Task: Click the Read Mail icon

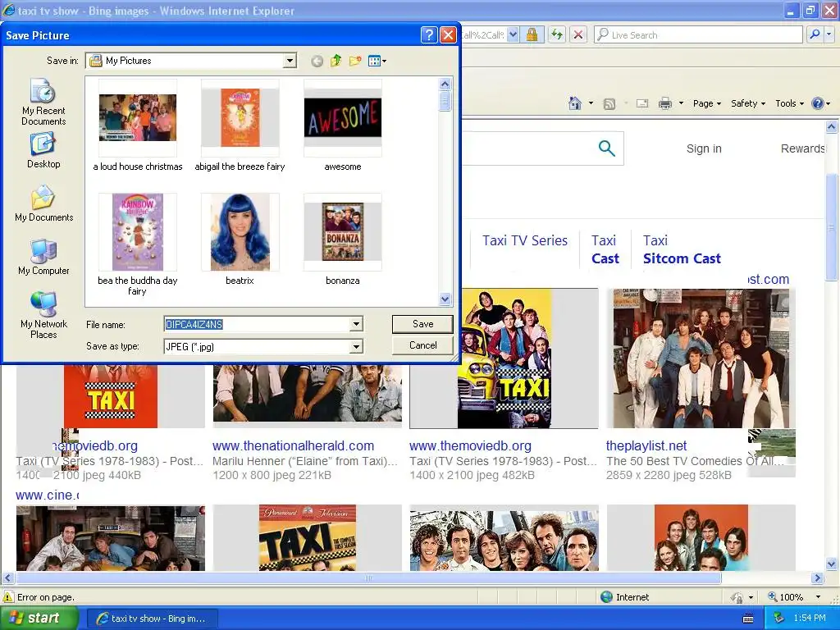Action: (x=642, y=103)
